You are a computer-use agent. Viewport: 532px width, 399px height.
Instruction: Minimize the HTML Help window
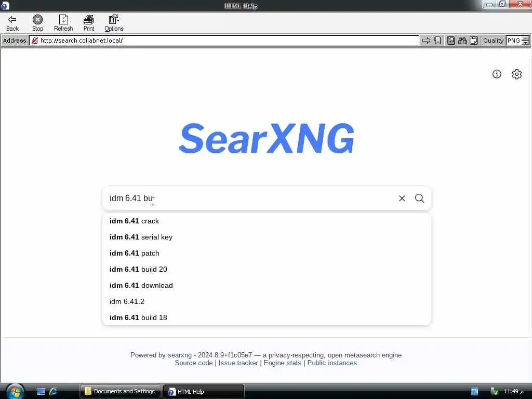coord(489,4)
